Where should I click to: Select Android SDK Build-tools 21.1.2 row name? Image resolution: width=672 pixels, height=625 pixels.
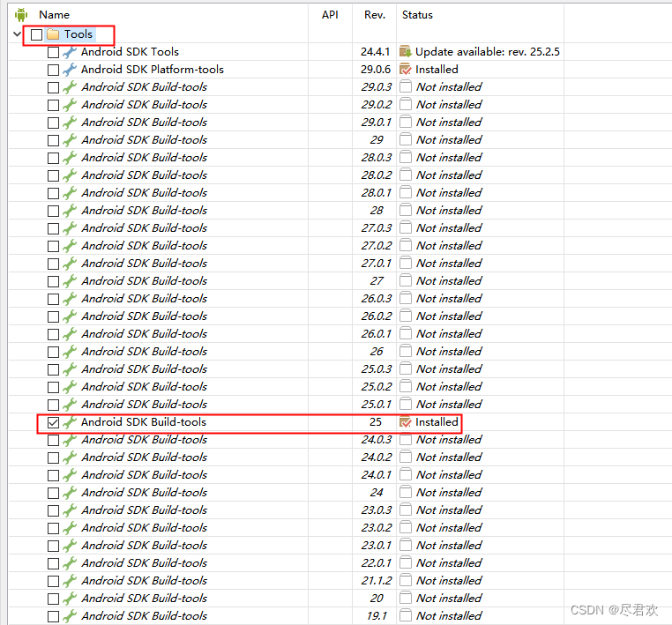[x=145, y=581]
